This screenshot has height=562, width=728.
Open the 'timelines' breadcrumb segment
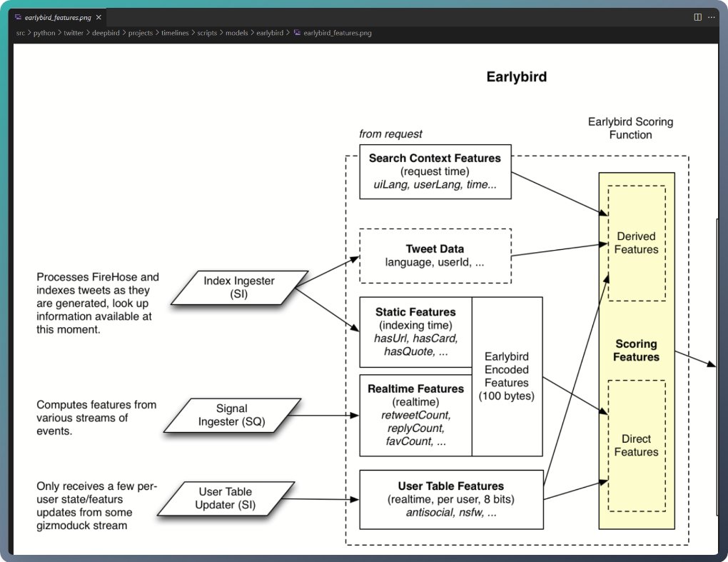175,33
